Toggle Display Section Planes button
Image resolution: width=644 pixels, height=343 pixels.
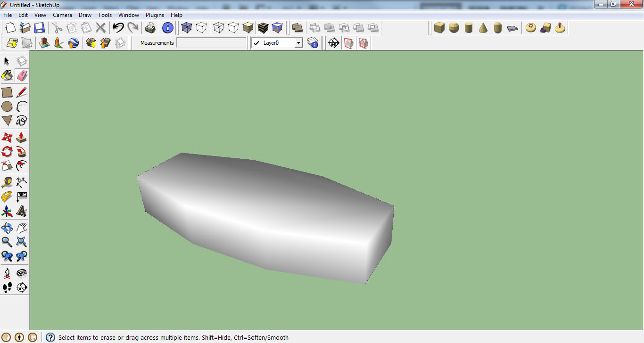[x=348, y=43]
